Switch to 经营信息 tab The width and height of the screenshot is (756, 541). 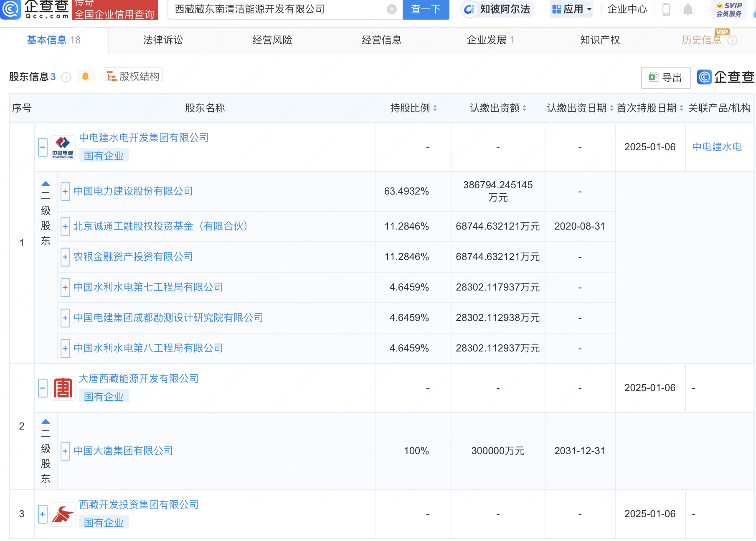pos(382,40)
